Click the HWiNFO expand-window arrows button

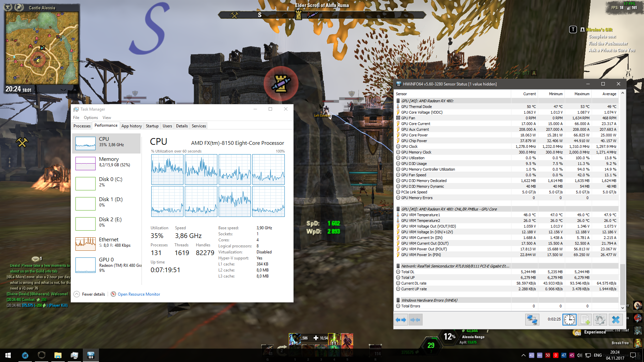(401, 320)
